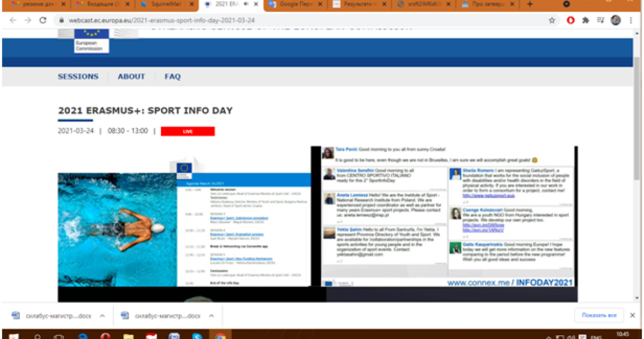The width and height of the screenshot is (644, 339).
Task: Open the media controls toolbar icon
Action: [600, 20]
